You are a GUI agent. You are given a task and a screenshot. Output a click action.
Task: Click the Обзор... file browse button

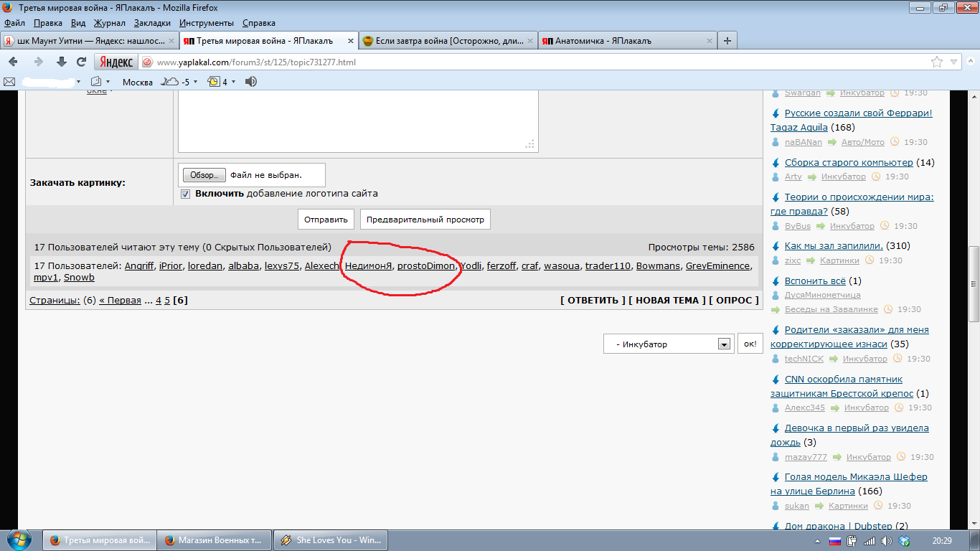pos(204,175)
